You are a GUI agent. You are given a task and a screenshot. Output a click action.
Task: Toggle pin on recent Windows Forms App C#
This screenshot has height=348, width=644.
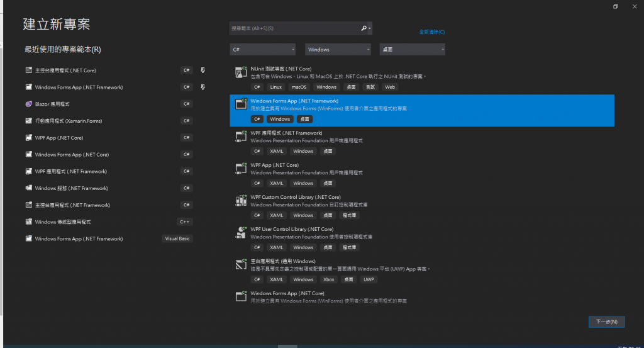point(203,87)
